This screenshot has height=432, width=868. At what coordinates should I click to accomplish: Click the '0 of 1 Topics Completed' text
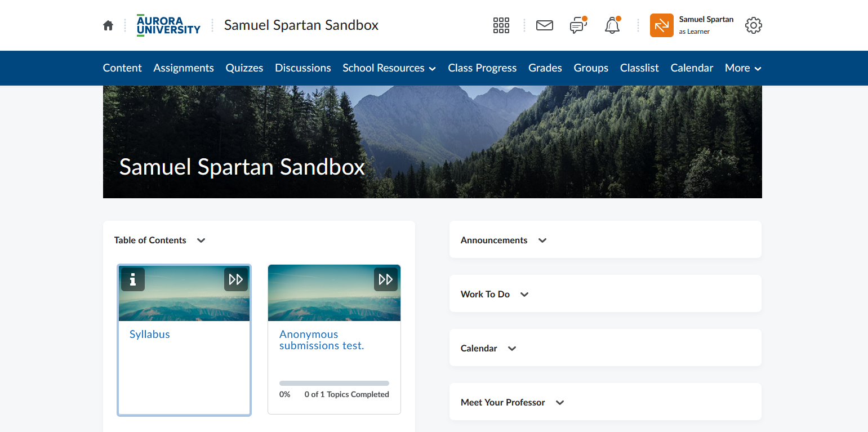(x=347, y=394)
